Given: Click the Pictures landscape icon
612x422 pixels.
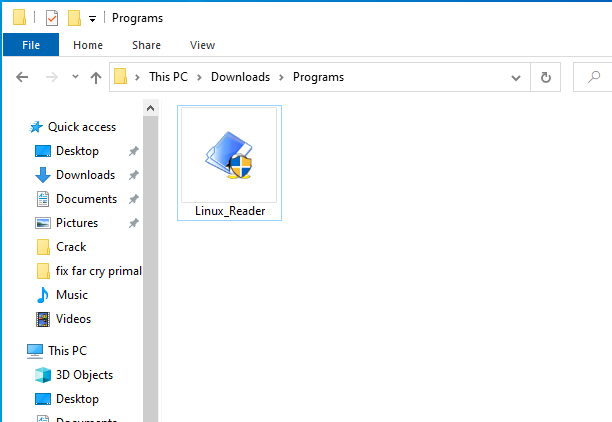Looking at the screenshot, I should [x=43, y=223].
